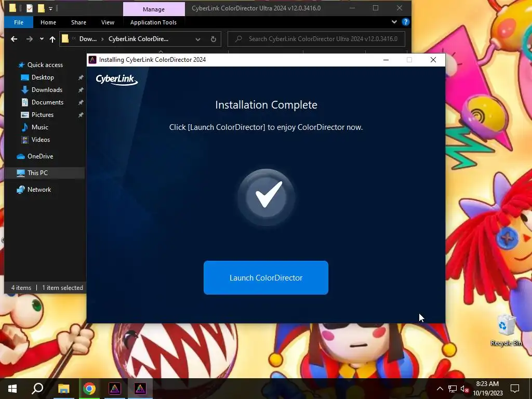Expand address bar history dropdown

[198, 39]
